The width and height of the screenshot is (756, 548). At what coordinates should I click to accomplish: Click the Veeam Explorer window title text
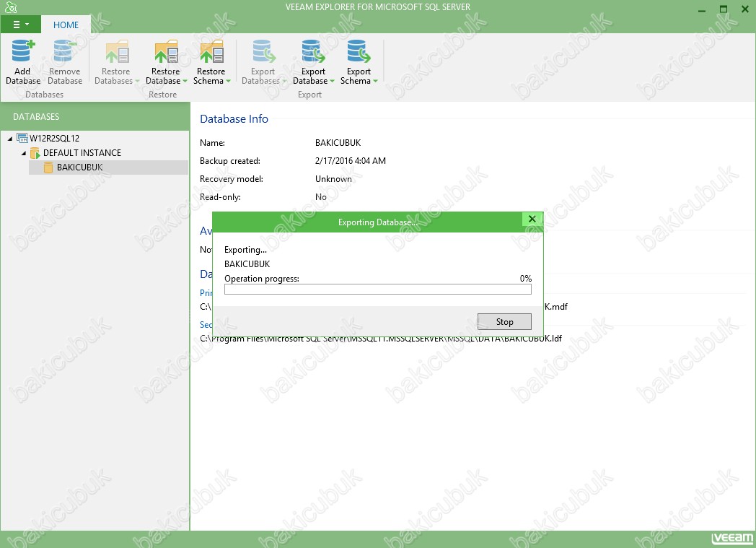click(378, 7)
